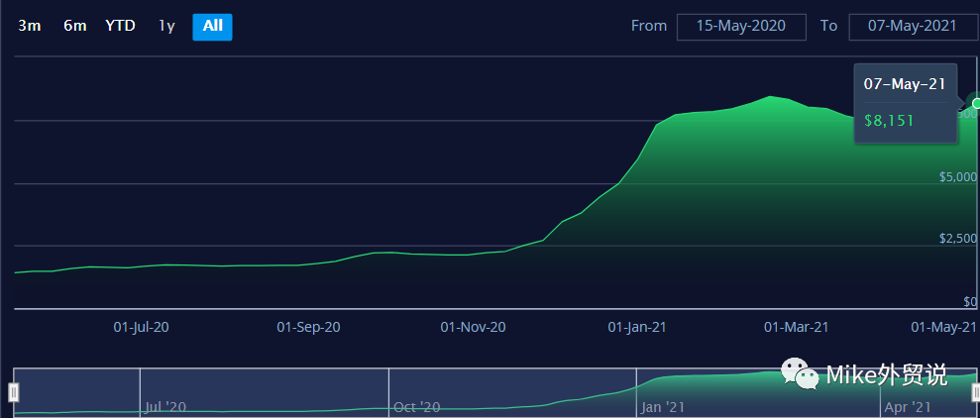Click the 07-May-21 tooltip date
Screen dimensions: 980x418
coord(905,84)
